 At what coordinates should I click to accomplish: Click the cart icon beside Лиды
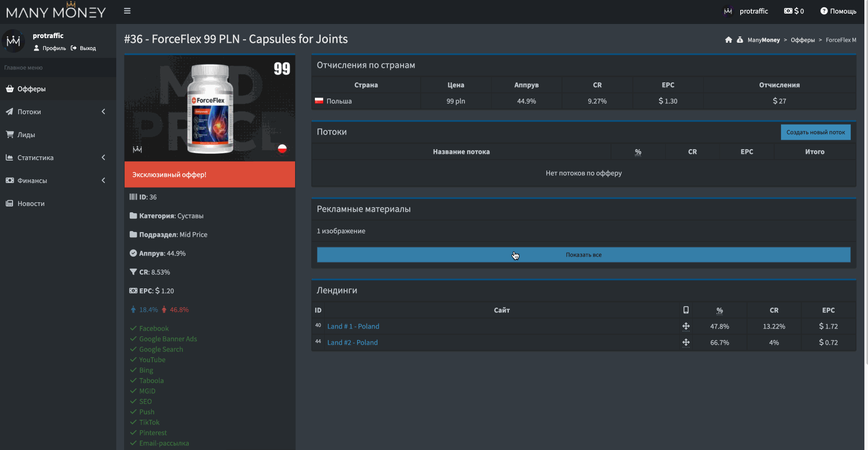click(10, 135)
